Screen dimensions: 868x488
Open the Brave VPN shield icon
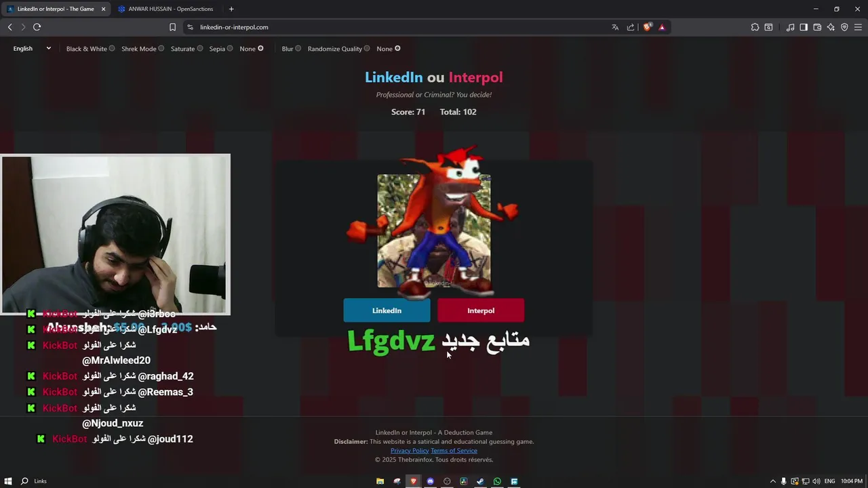point(844,27)
